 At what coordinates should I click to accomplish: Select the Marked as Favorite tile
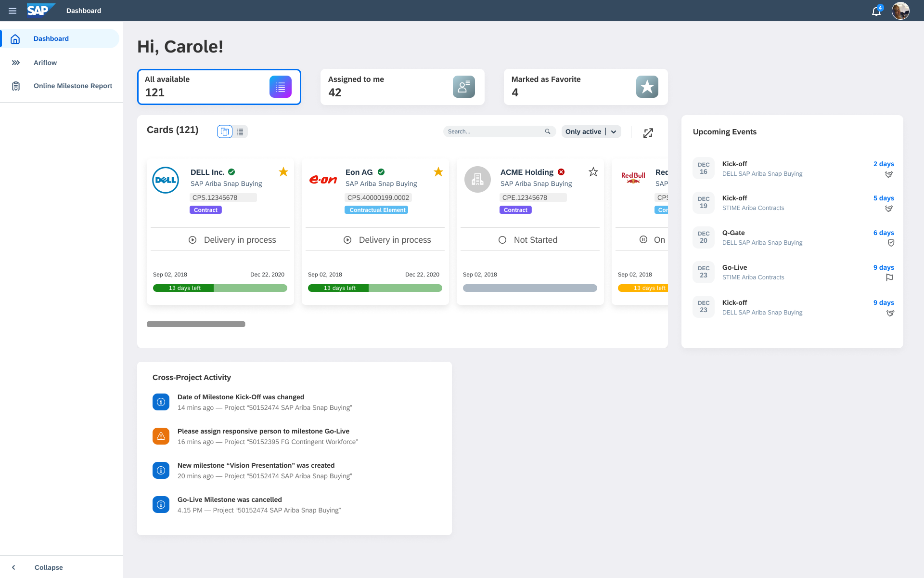pos(585,87)
